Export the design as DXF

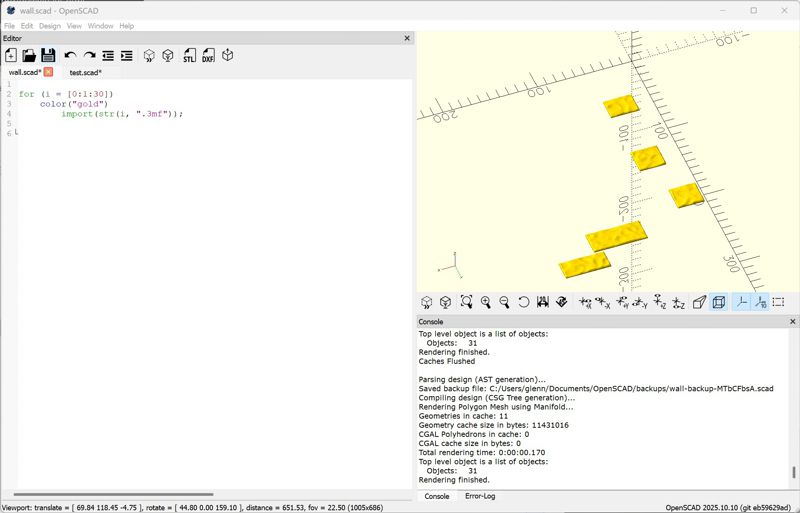(208, 56)
